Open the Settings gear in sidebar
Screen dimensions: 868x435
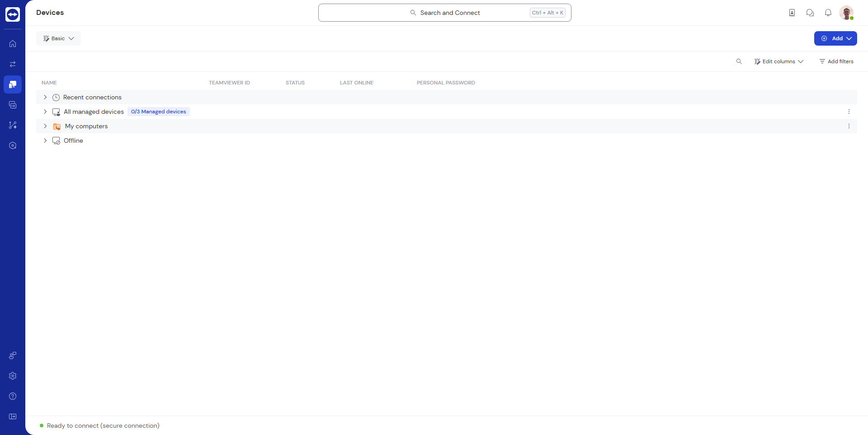pyautogui.click(x=13, y=376)
